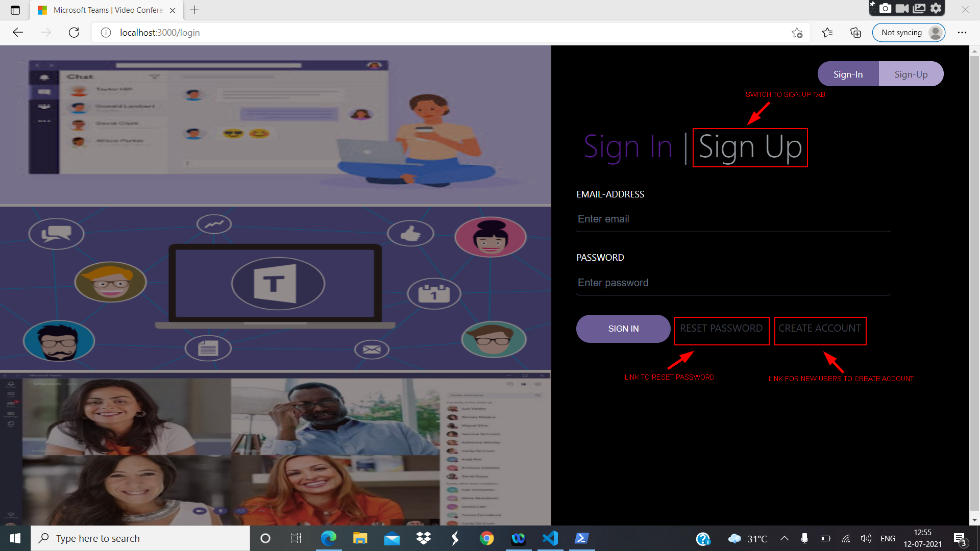Open the Favorites star-list icon

(827, 33)
